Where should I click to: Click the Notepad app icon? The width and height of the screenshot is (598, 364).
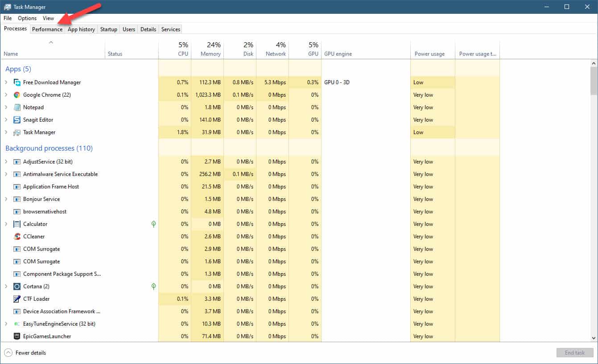tap(17, 107)
